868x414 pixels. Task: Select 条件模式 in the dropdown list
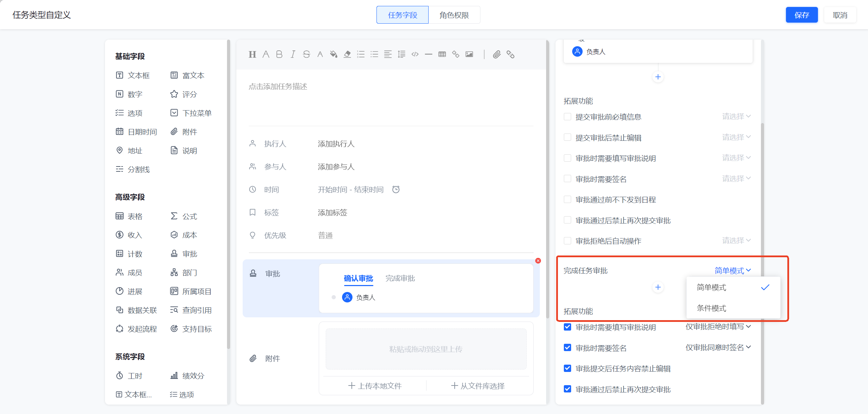pyautogui.click(x=733, y=308)
